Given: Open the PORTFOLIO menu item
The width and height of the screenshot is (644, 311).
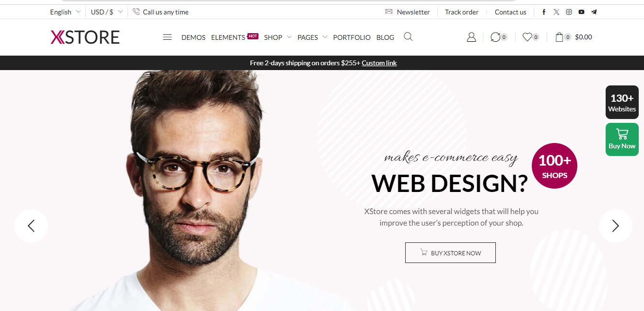Looking at the screenshot, I should click(352, 37).
